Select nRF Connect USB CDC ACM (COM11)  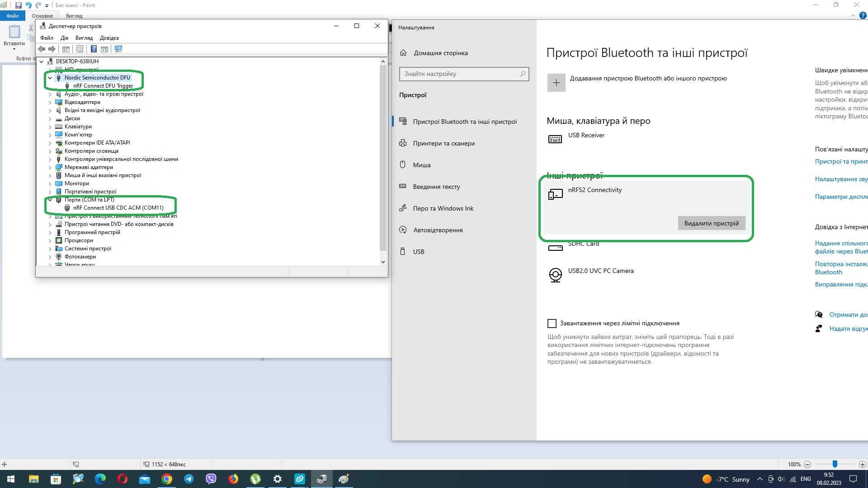(x=118, y=208)
